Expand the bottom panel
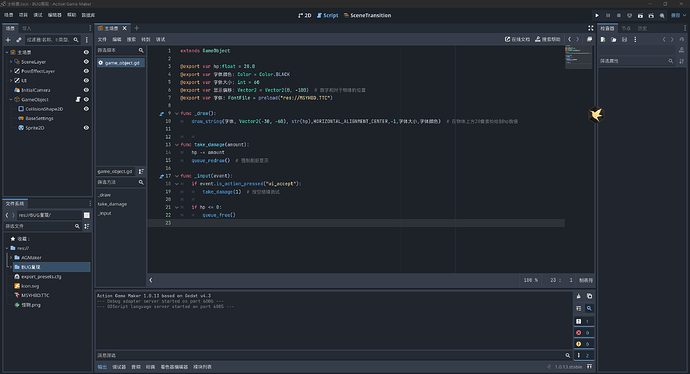The width and height of the screenshot is (690, 374). (x=589, y=367)
